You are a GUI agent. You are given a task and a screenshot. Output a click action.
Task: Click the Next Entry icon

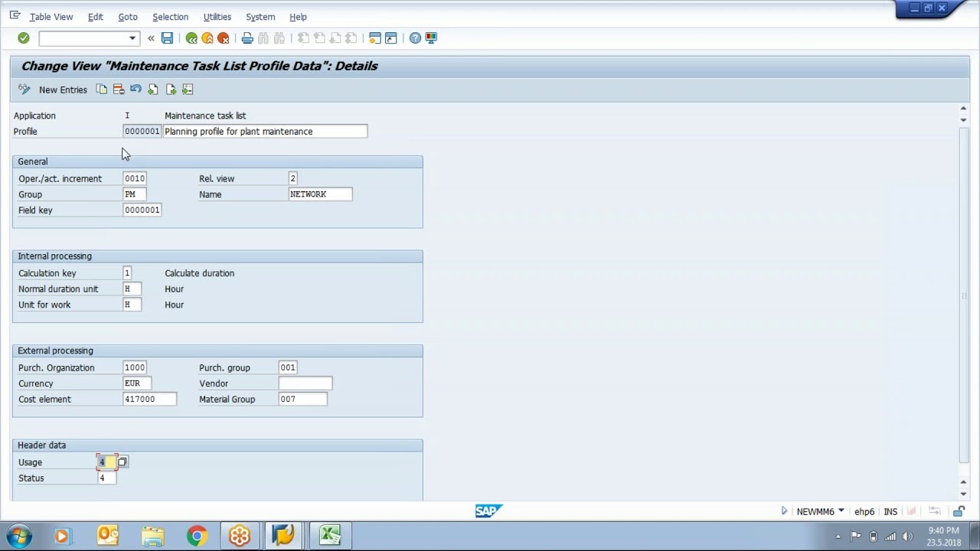pyautogui.click(x=171, y=90)
